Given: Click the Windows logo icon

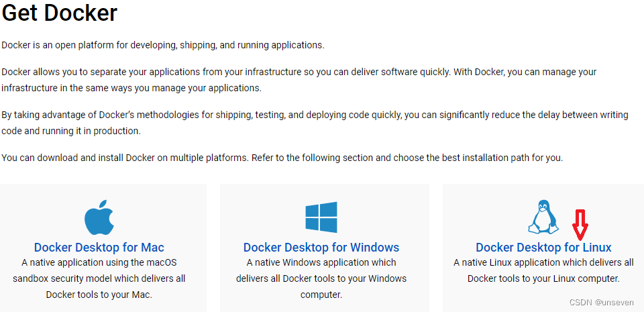Looking at the screenshot, I should point(321,217).
